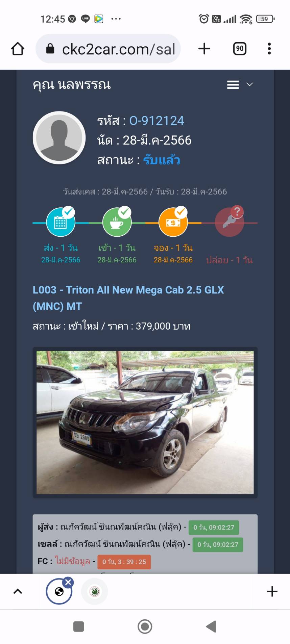
Task: Open a new tab with plus icon
Action: pyautogui.click(x=204, y=49)
